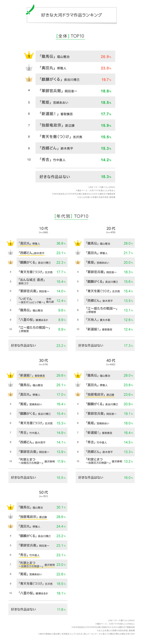Click the green sword icon beside the title

coord(30,10)
